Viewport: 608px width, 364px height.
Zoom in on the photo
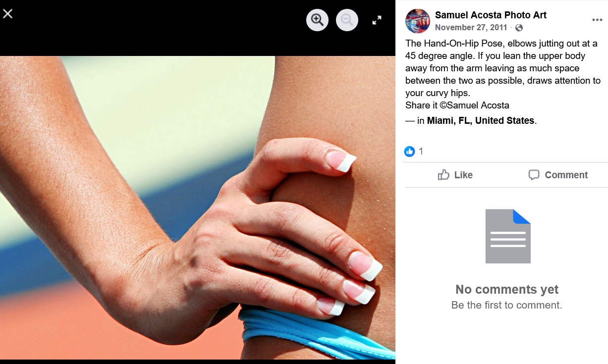click(317, 20)
